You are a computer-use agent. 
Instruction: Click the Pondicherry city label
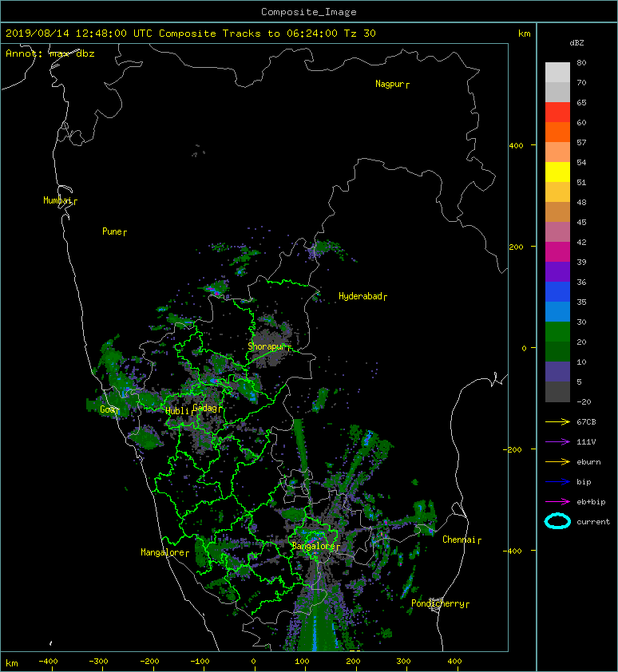pos(438,603)
